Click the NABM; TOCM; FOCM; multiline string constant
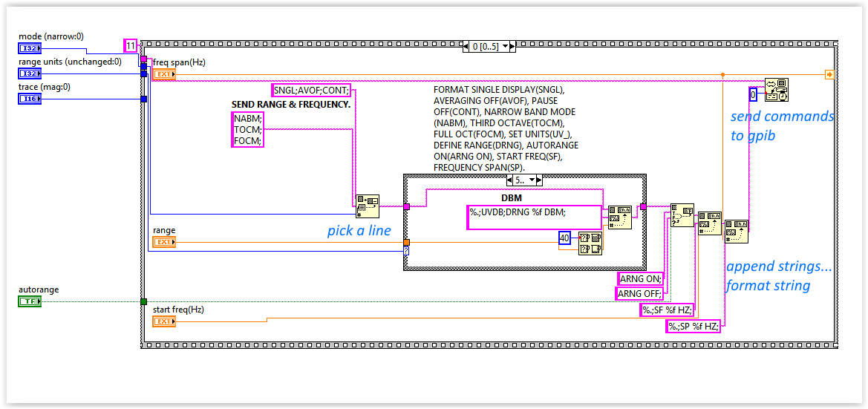 (247, 129)
